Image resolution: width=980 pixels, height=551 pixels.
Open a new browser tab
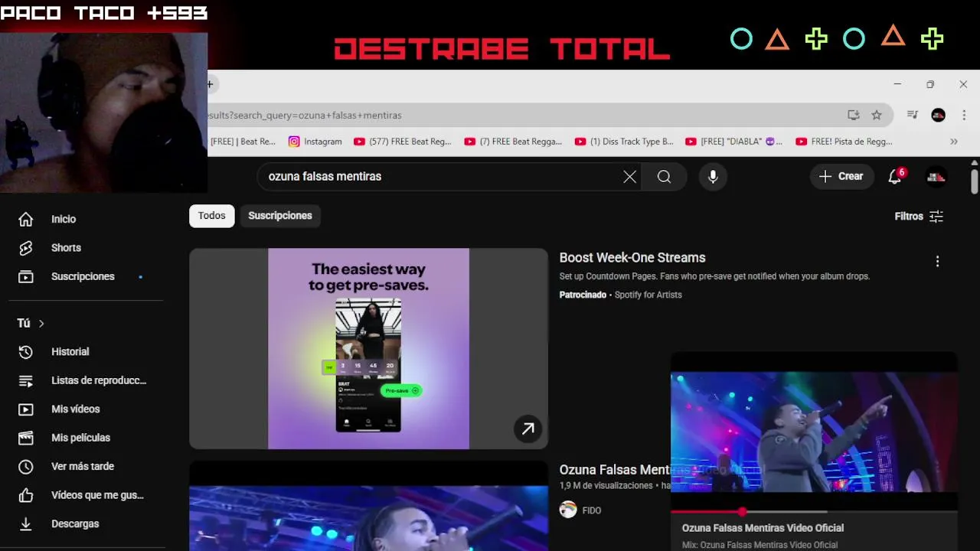(210, 84)
